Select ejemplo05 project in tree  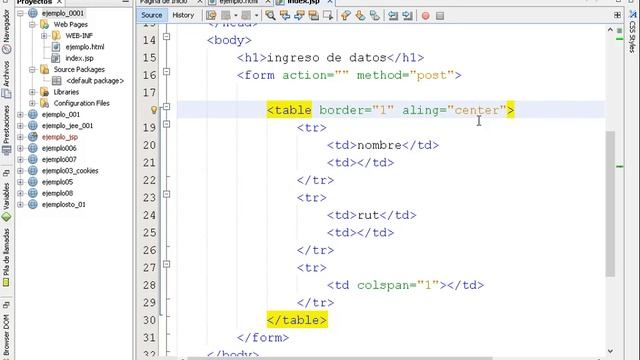[x=57, y=182]
